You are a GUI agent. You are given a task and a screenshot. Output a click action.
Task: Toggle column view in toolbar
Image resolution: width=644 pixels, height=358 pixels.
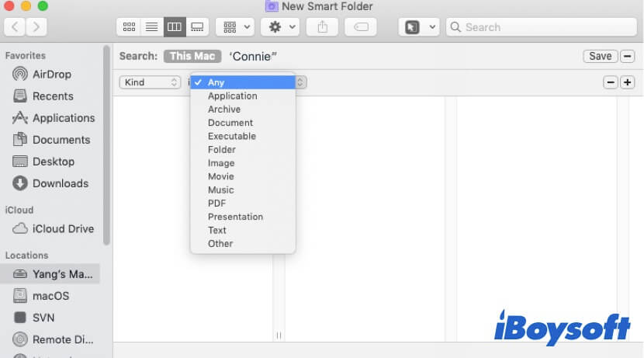pos(175,26)
